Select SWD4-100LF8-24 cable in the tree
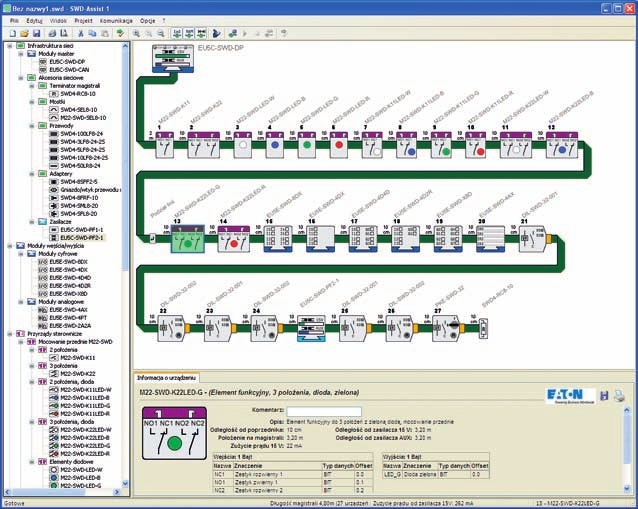This screenshot has height=509, width=638. (81, 134)
